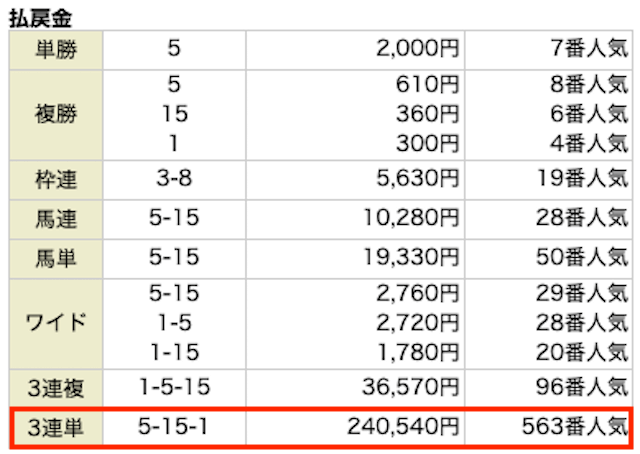Select the 19,330円 exacta payout
Screen dimensions: 640x454
tap(411, 257)
